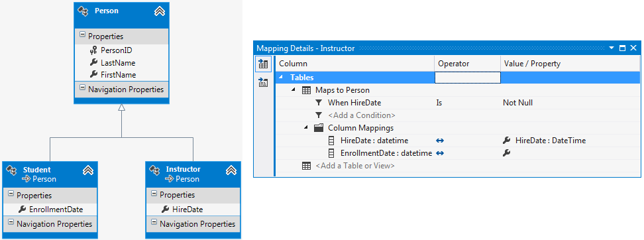Viewport: 644px width, 240px height.
Task: Collapse the Student entity with chevron icon
Action: point(88,170)
